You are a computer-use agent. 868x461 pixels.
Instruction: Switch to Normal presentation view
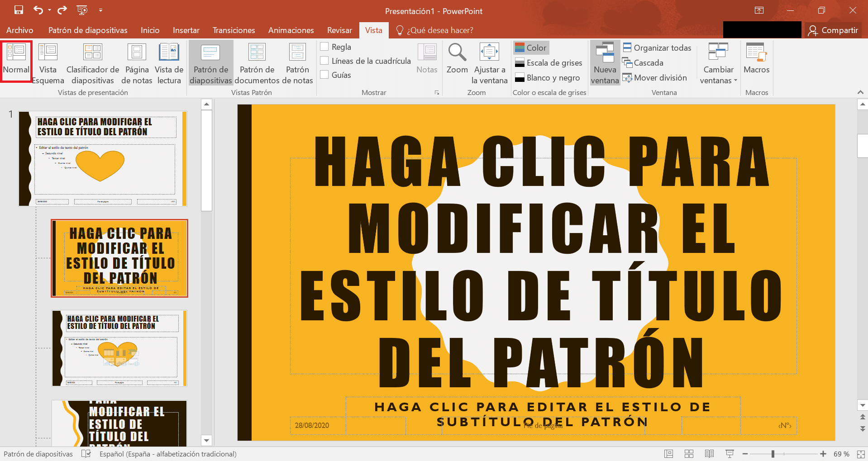point(16,62)
